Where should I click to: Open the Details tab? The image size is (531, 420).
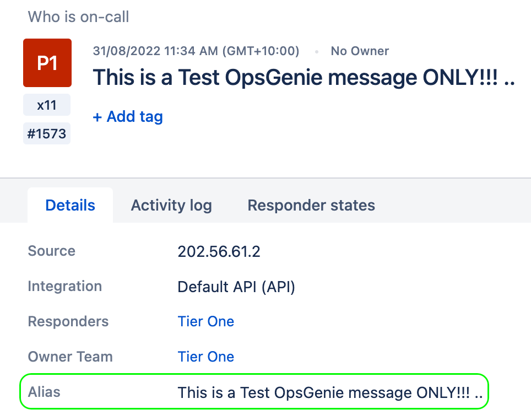[x=70, y=205]
